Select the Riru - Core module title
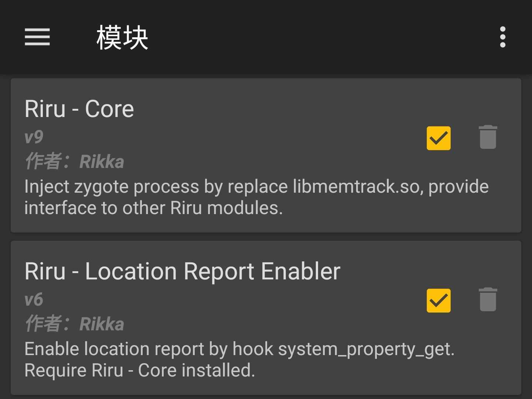Screen dimensions: 532x399 (79, 109)
